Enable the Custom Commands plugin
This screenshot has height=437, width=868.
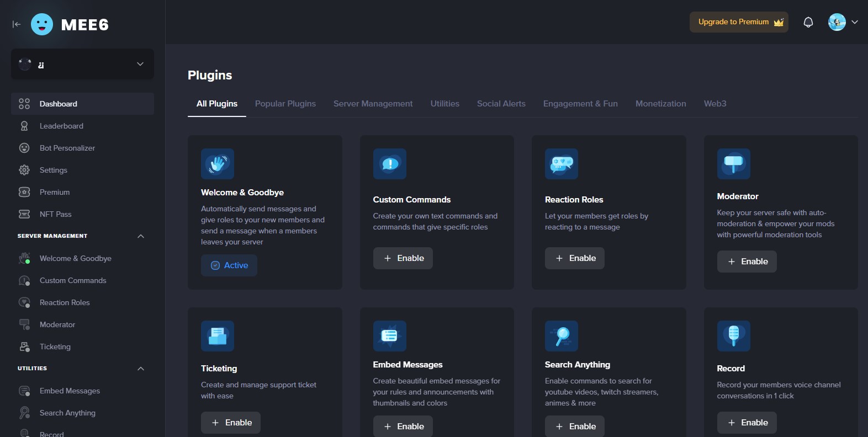(403, 258)
